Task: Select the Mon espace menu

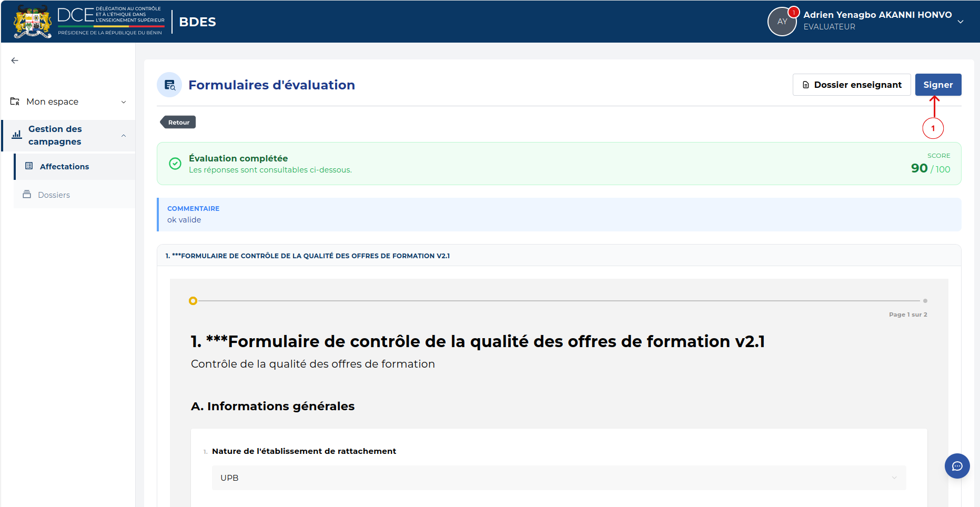Action: [x=68, y=102]
